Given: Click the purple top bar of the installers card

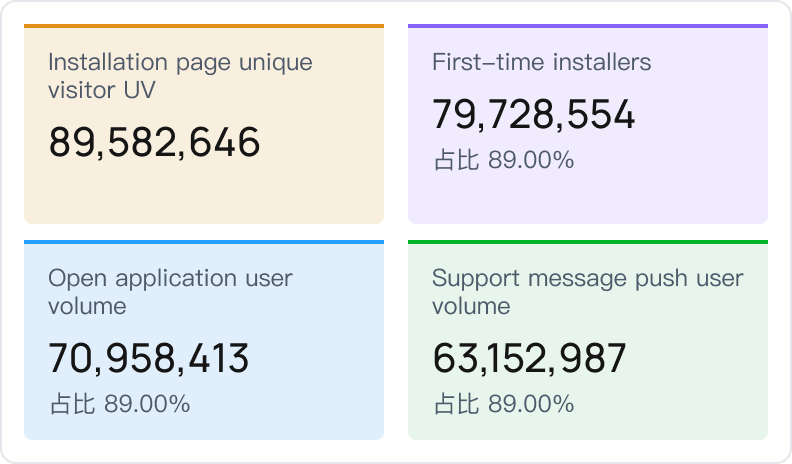Looking at the screenshot, I should [x=588, y=26].
